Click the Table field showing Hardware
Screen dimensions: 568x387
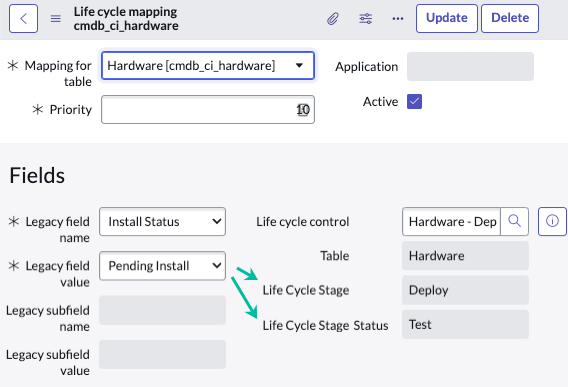point(465,256)
